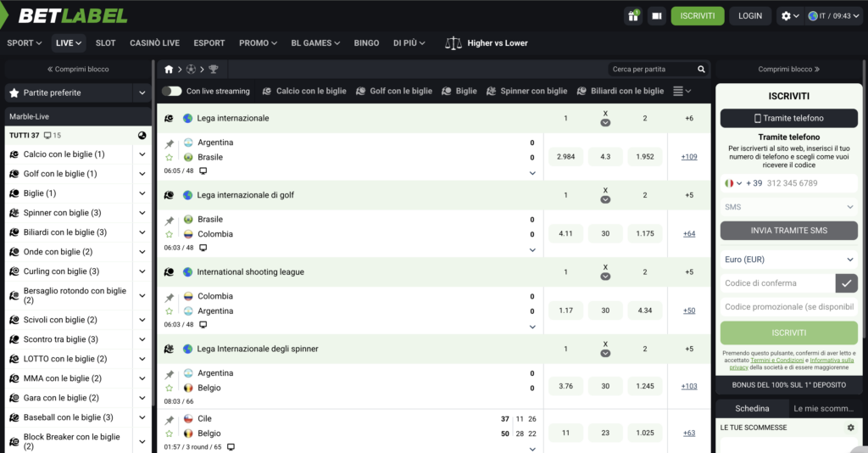Click the home icon in breadcrumb
The image size is (868, 453).
click(169, 70)
